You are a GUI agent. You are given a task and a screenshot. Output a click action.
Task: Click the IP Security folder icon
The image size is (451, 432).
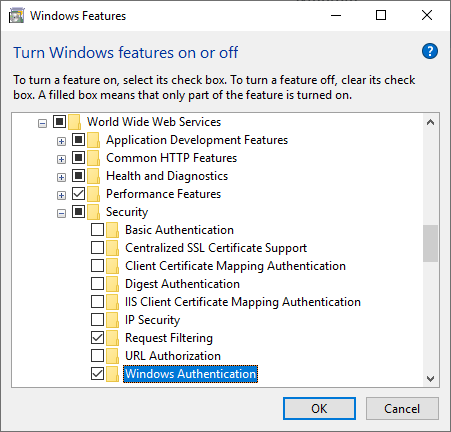pos(113,320)
